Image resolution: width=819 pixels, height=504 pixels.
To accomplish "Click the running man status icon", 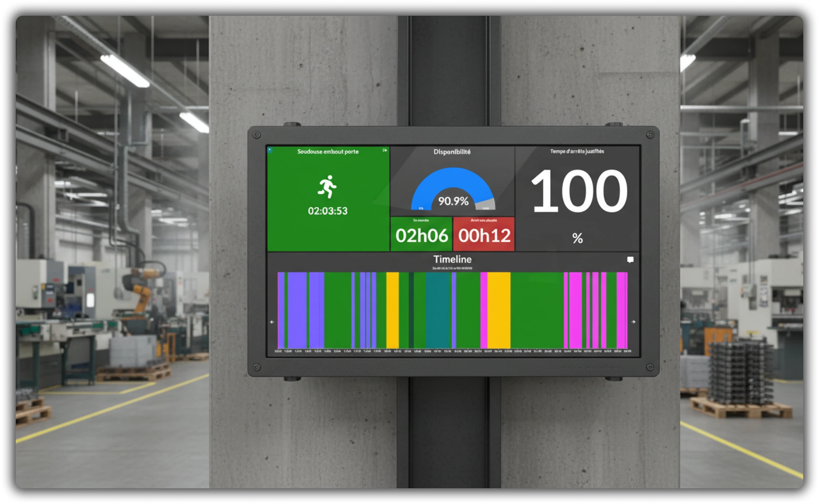I will tap(327, 187).
